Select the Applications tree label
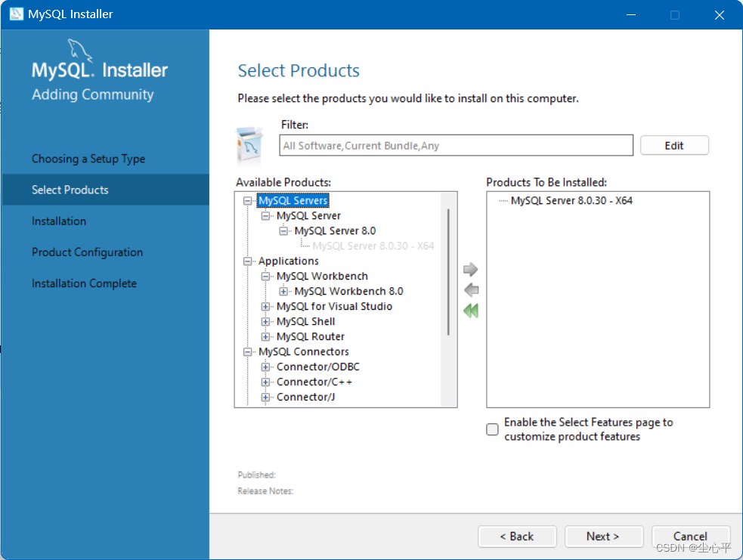This screenshot has width=743, height=560. tap(289, 261)
